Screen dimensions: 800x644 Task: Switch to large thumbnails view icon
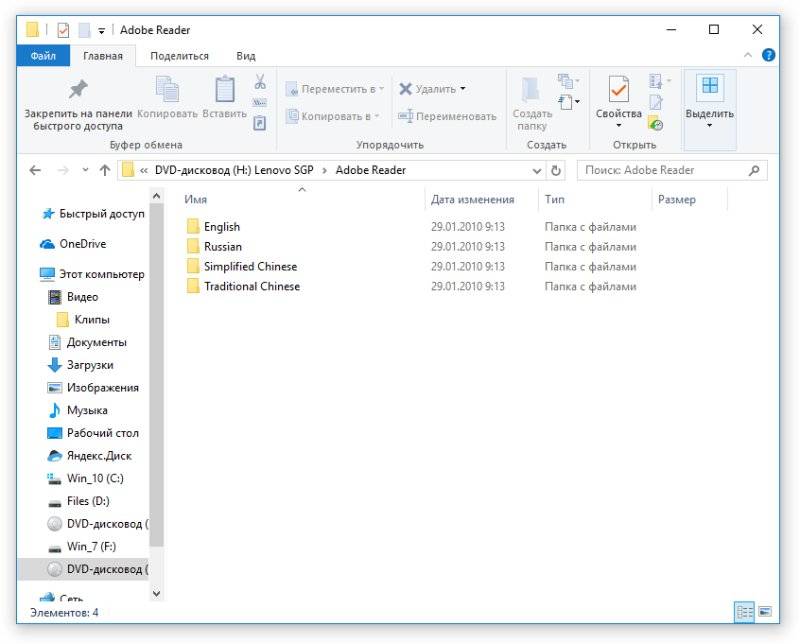[x=765, y=611]
